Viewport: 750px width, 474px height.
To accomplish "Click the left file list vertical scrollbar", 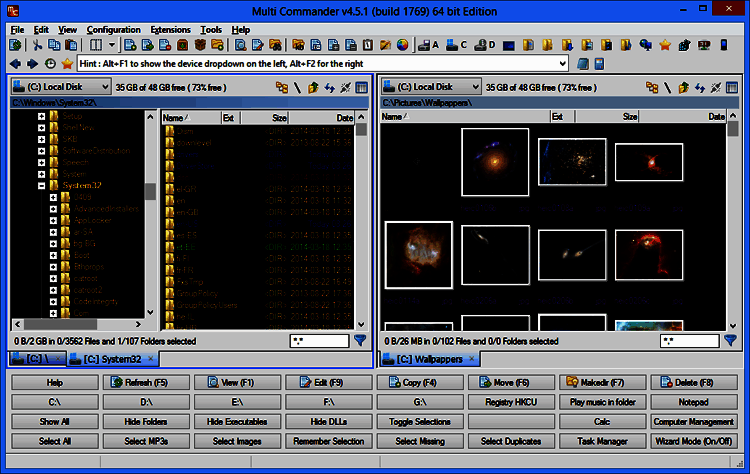I will click(360, 220).
